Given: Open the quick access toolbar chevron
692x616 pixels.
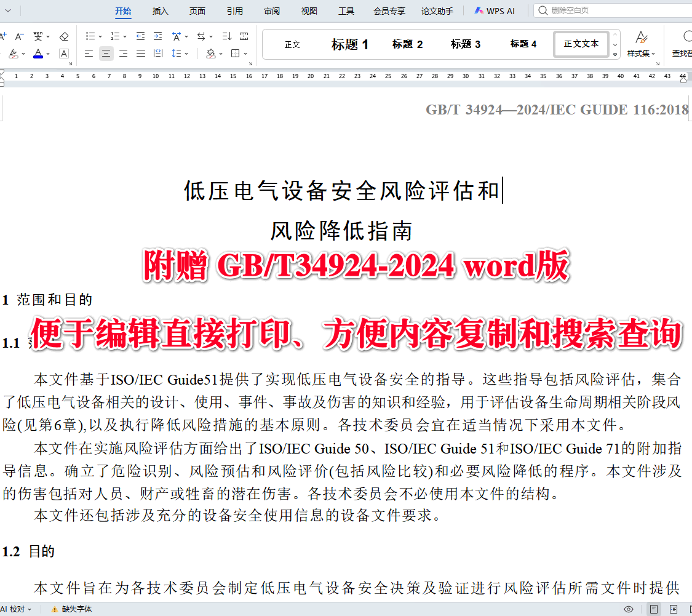Looking at the screenshot, I should point(8,10).
